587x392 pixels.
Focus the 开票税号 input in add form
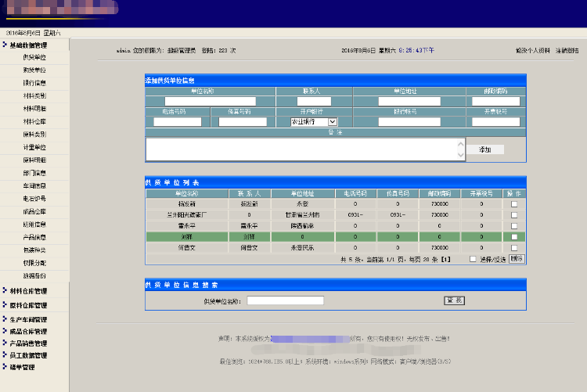pos(496,122)
